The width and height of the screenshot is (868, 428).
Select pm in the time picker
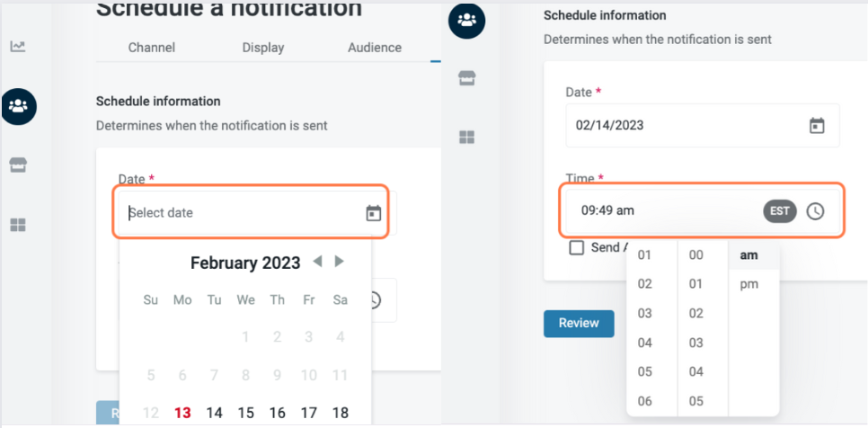click(x=748, y=284)
